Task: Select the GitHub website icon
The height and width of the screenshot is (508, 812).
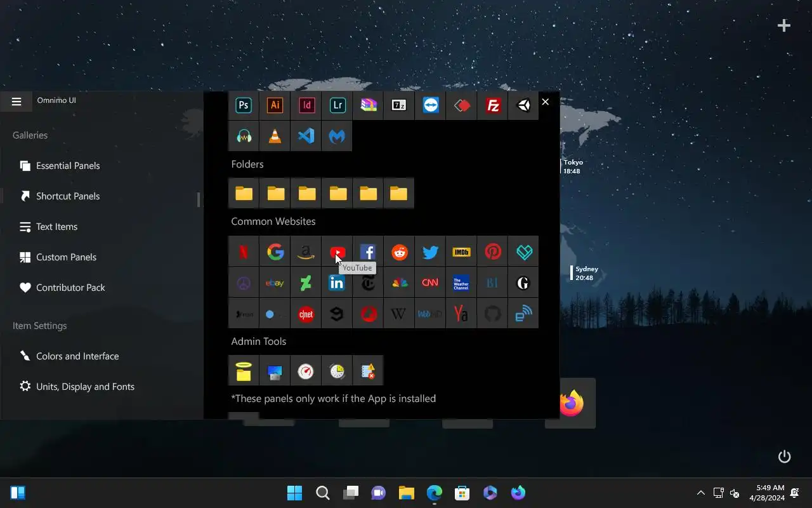Action: (493, 314)
